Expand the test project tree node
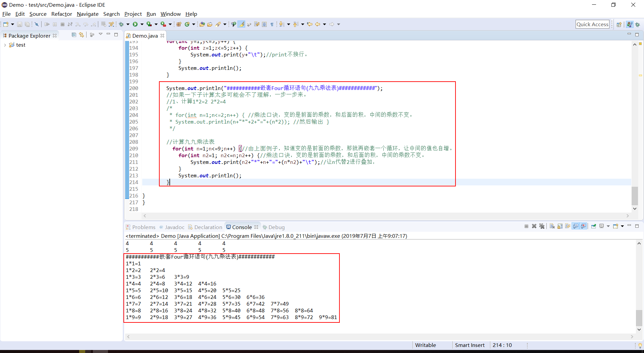The height and width of the screenshot is (353, 644). (x=5, y=45)
